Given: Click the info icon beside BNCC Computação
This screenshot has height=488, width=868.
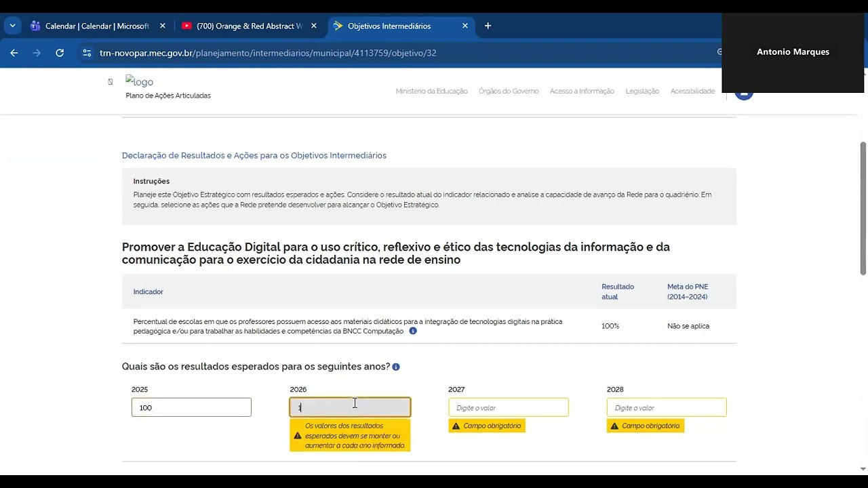Looking at the screenshot, I should 413,331.
